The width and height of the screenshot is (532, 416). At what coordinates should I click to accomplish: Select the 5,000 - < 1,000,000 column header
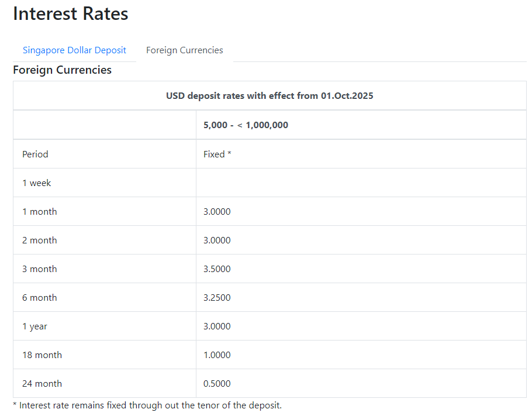coord(246,125)
